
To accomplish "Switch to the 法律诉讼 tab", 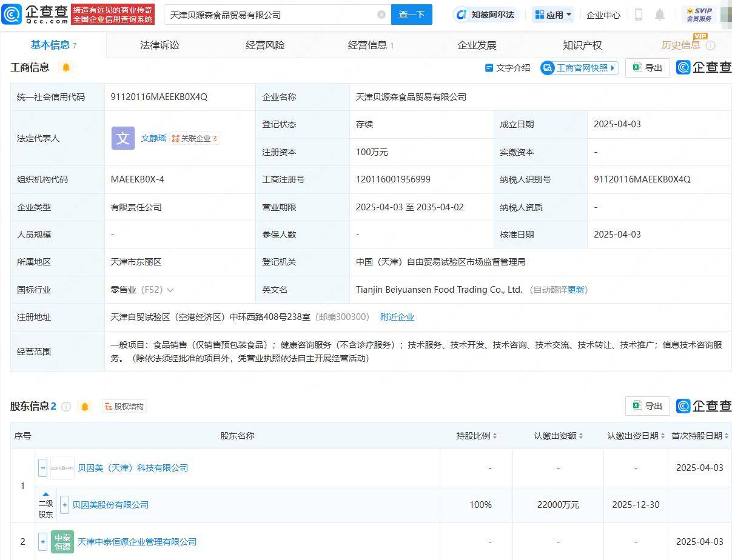I will point(159,45).
